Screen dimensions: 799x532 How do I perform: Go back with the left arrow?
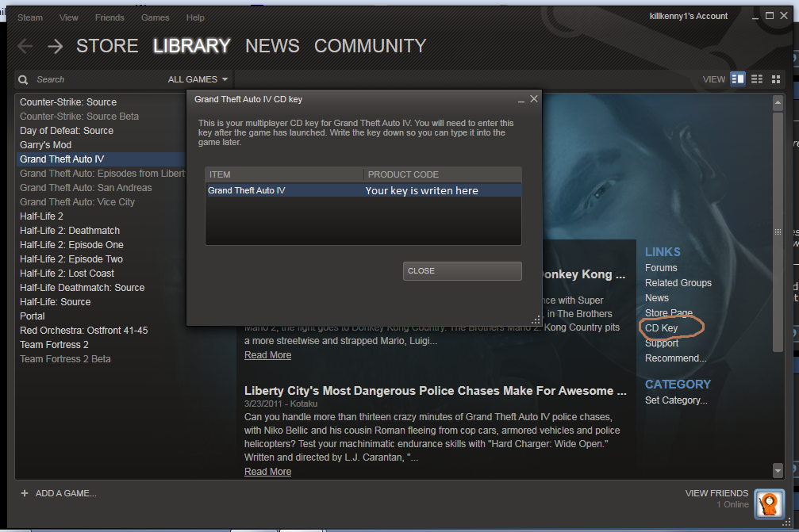click(x=25, y=46)
